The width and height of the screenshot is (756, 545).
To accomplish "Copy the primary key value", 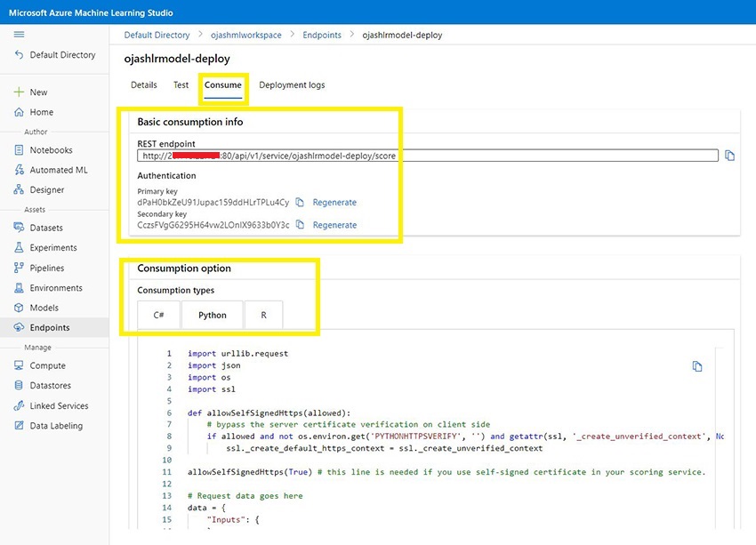I will [x=300, y=203].
